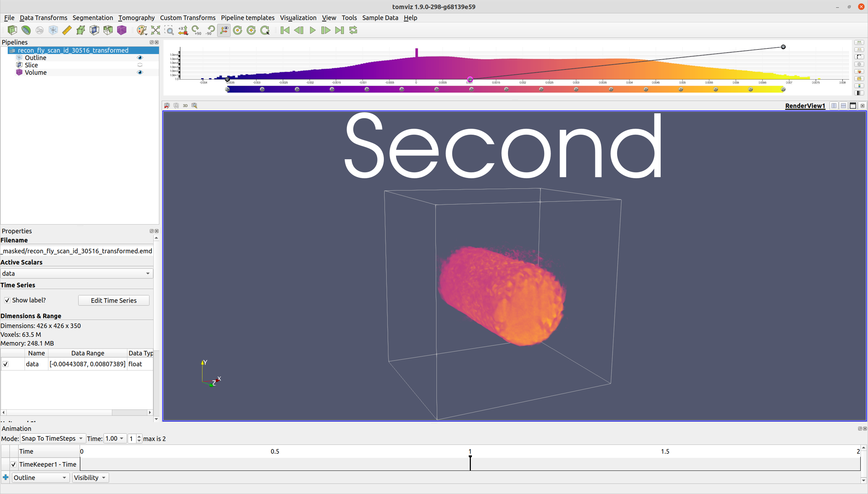Disable TimeKeeper1 - Time track checkbox
Image resolution: width=868 pixels, height=494 pixels.
click(x=13, y=465)
